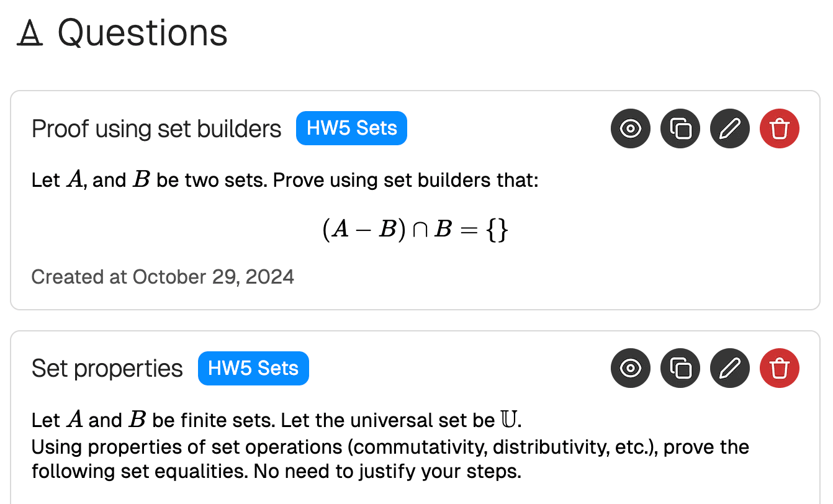Select the Questions page heading
The image size is (833, 504).
[x=142, y=32]
